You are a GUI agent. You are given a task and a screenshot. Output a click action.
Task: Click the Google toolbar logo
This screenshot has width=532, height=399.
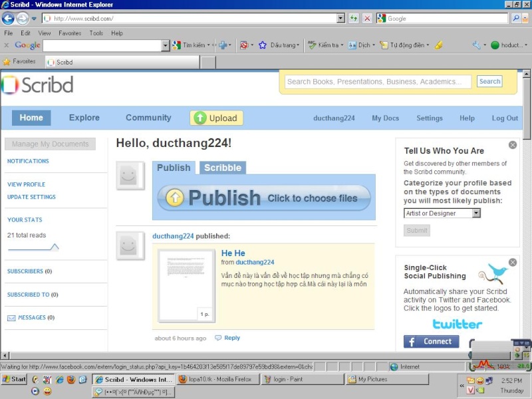(x=27, y=45)
